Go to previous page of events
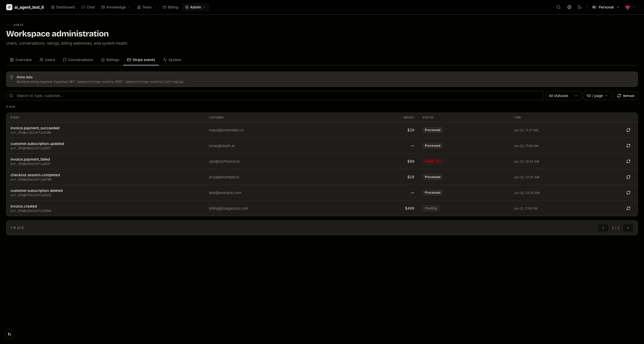Viewport: 644px width, 344px height. [x=603, y=228]
